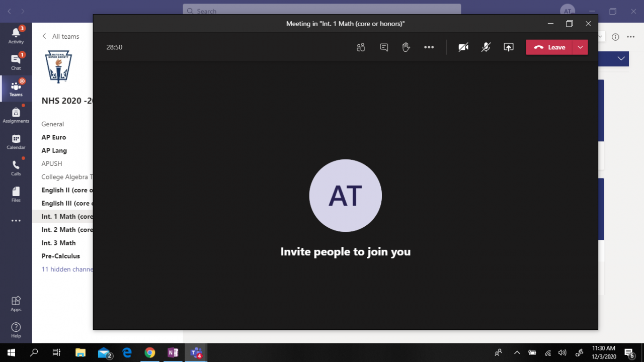The height and width of the screenshot is (362, 644).
Task: Share content in the meeting
Action: pyautogui.click(x=509, y=47)
